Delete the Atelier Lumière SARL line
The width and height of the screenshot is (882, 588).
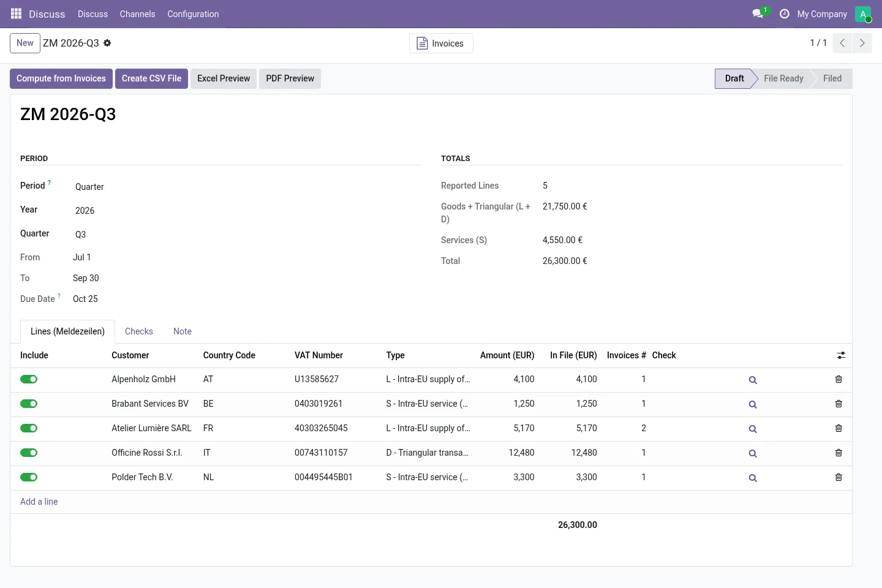click(x=839, y=428)
